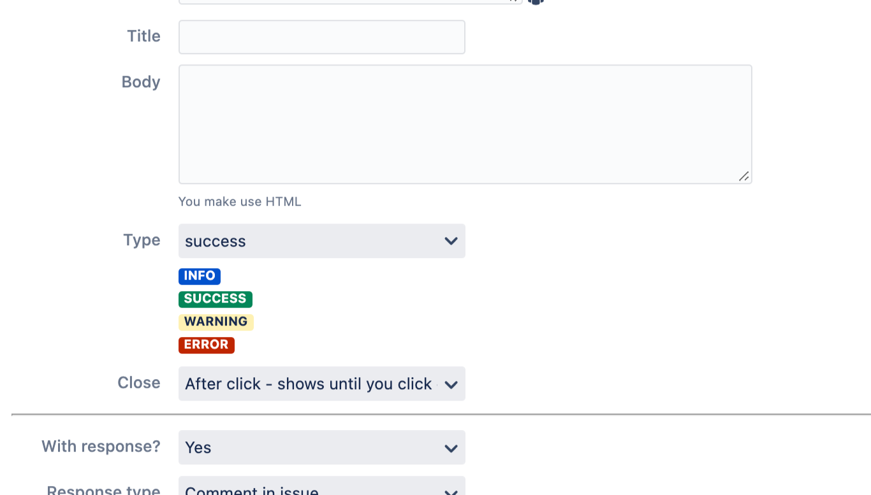This screenshot has height=495, width=871.
Task: Click the small icon above the Title field
Action: [x=536, y=2]
